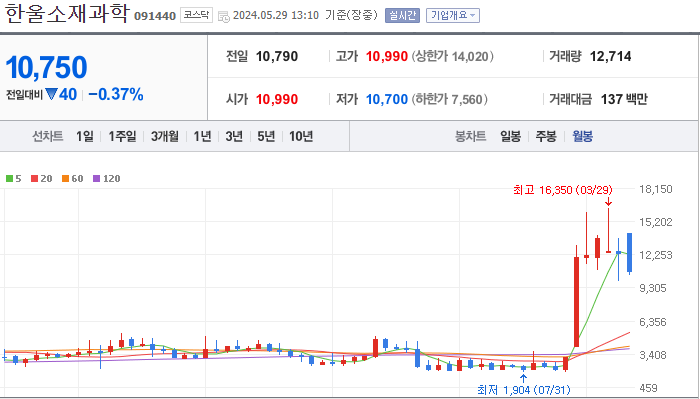Screen dimensions: 700x399
Task: Click the y-axis label 6,356
Action: 653,321
